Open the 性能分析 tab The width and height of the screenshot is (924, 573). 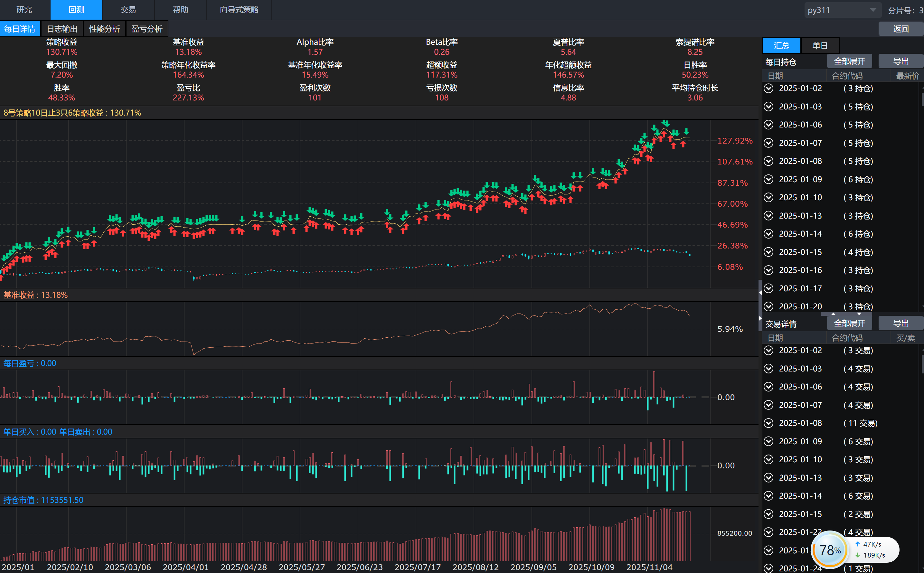[104, 29]
